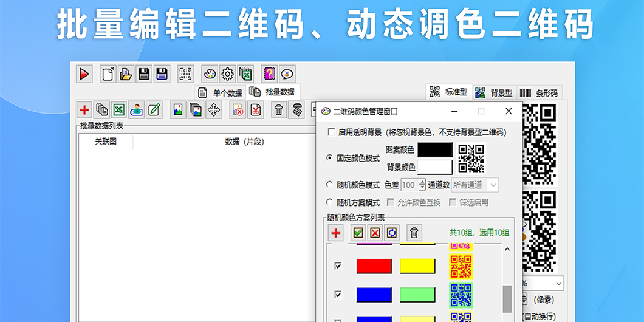Add a color scheme with red plus
644x322 pixels.
pyautogui.click(x=335, y=233)
